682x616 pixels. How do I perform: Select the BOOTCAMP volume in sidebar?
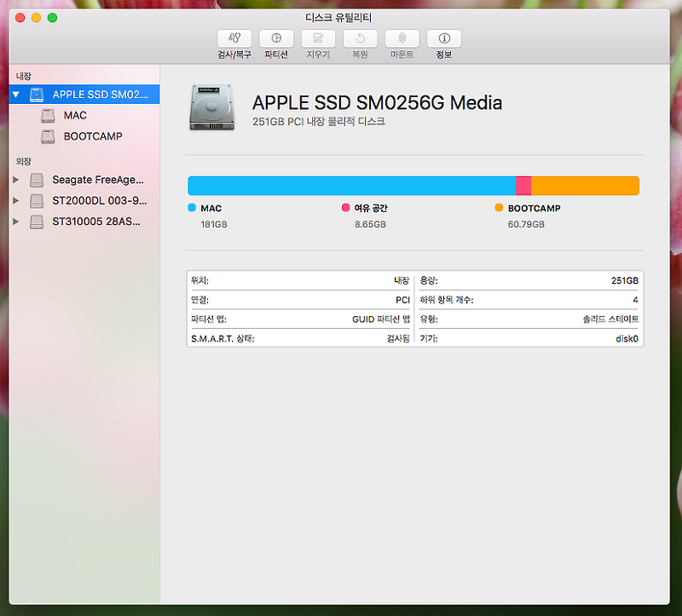coord(84,136)
